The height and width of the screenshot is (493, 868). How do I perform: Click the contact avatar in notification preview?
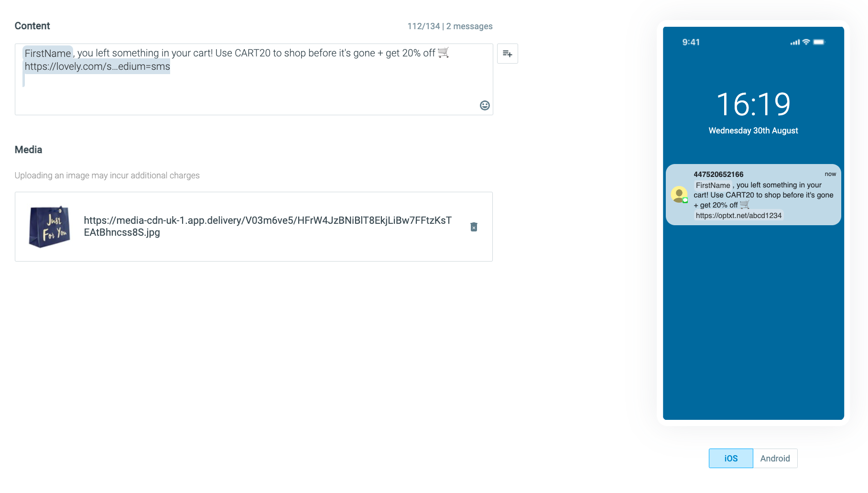pyautogui.click(x=679, y=195)
